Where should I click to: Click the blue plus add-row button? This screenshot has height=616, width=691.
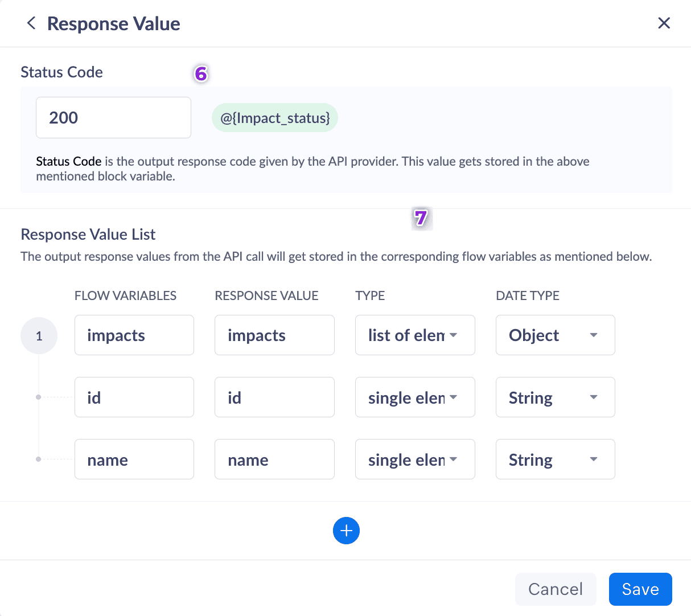[346, 531]
